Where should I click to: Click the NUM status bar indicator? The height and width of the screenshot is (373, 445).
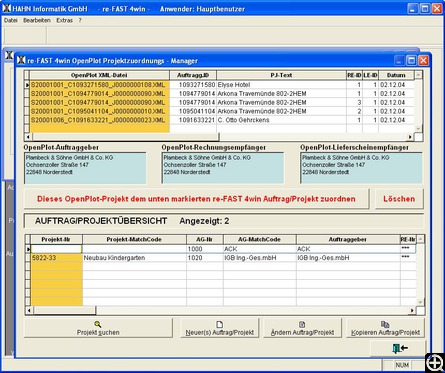coord(402,365)
